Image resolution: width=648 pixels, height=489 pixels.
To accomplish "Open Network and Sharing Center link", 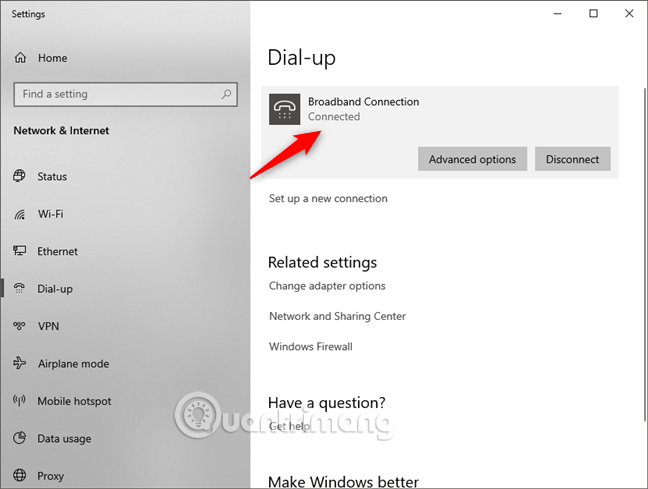I will (x=337, y=316).
